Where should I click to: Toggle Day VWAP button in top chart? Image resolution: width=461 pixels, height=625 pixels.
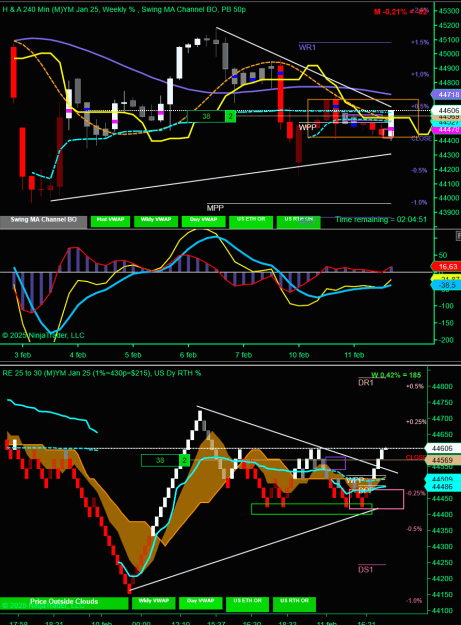203,222
